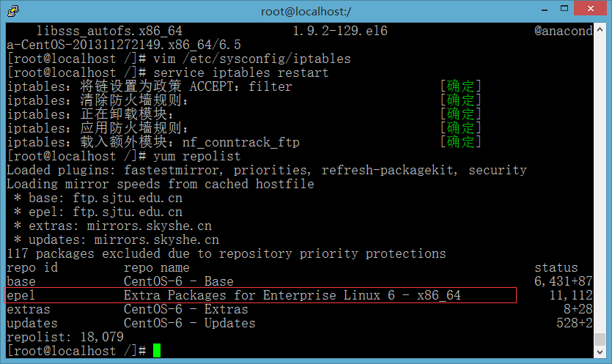Click the green terminal cursor block

coord(157,351)
